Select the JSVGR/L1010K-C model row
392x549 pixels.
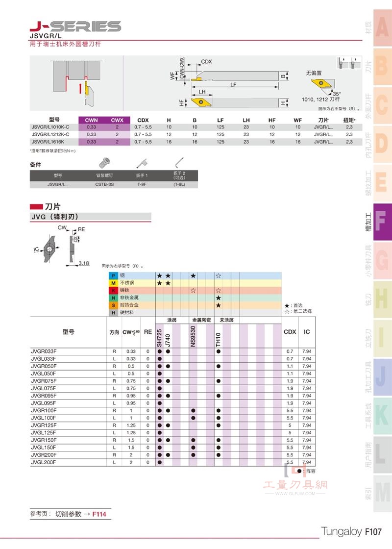pyautogui.click(x=196, y=127)
